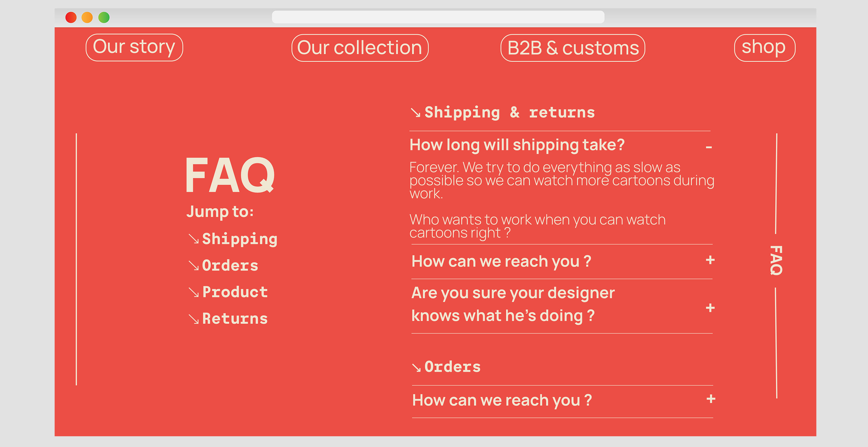Click the green window maximize dot

coord(104,17)
